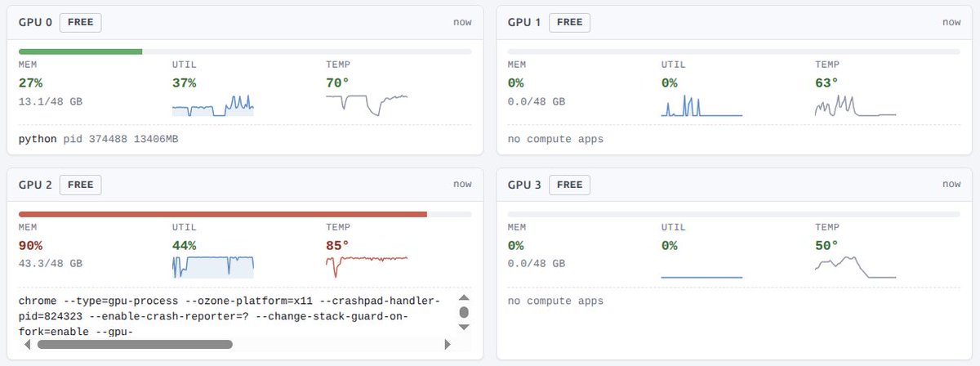Click the FREE badge on GPU 1
The height and width of the screenshot is (366, 980).
point(569,22)
